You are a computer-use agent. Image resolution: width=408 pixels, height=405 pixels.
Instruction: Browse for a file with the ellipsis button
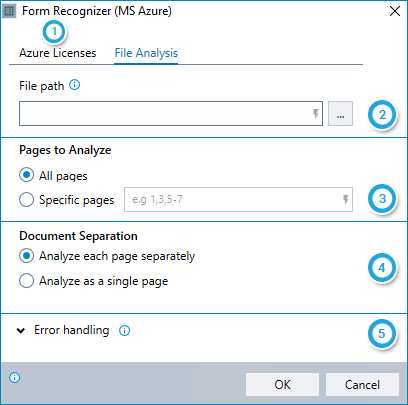[340, 114]
